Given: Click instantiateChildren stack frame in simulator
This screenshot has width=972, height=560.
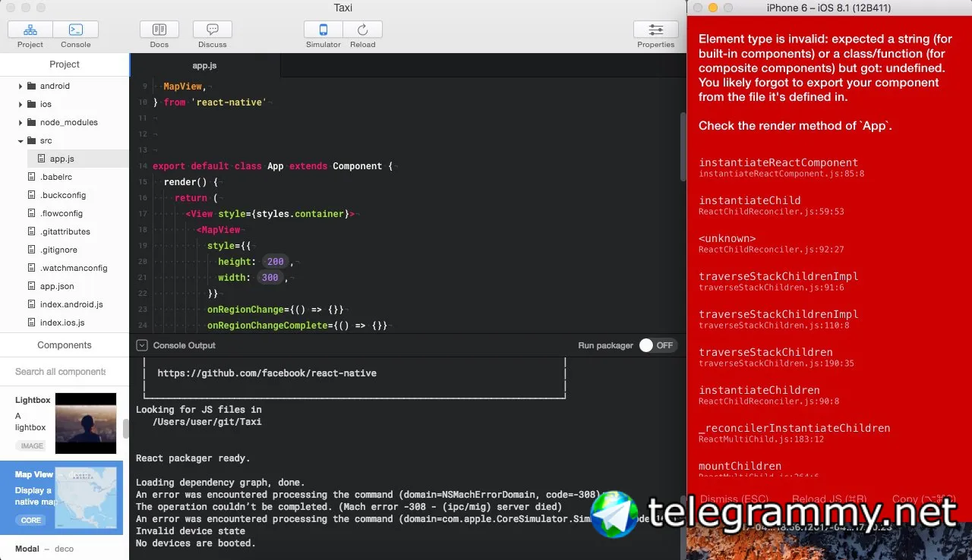Looking at the screenshot, I should (768, 395).
